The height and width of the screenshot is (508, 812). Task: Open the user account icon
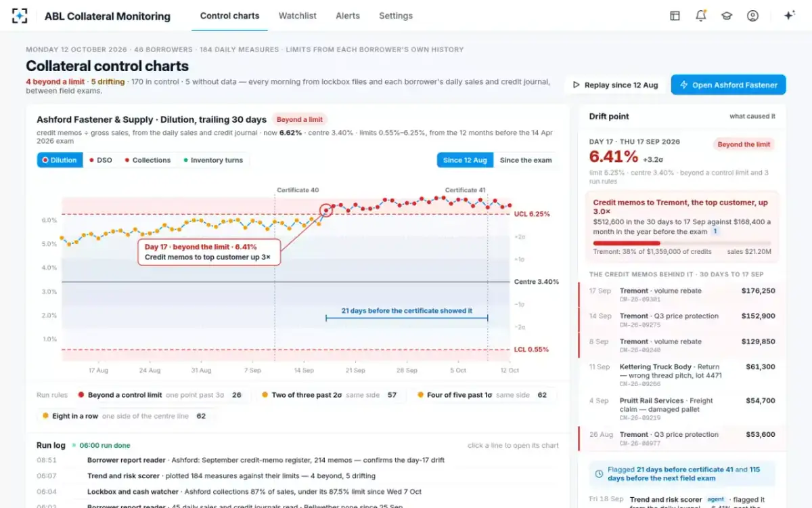pos(752,16)
